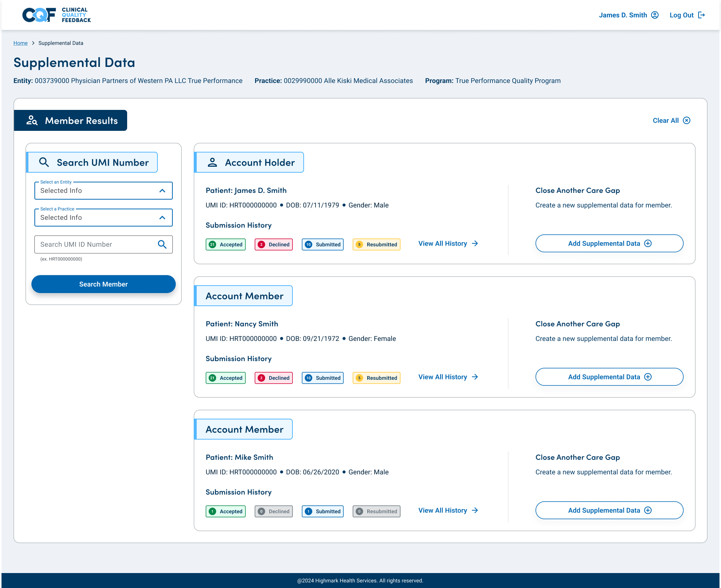Go to Home breadcrumb link
This screenshot has height=588, width=721.
(x=21, y=43)
